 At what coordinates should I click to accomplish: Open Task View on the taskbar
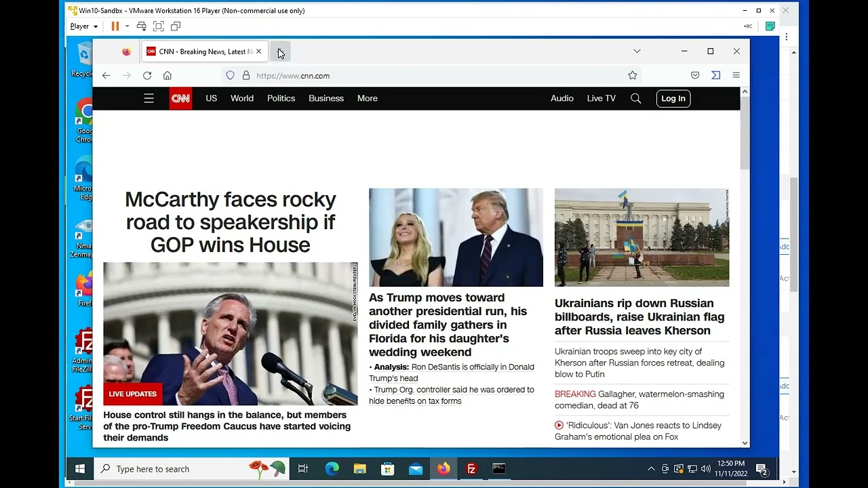pos(303,469)
